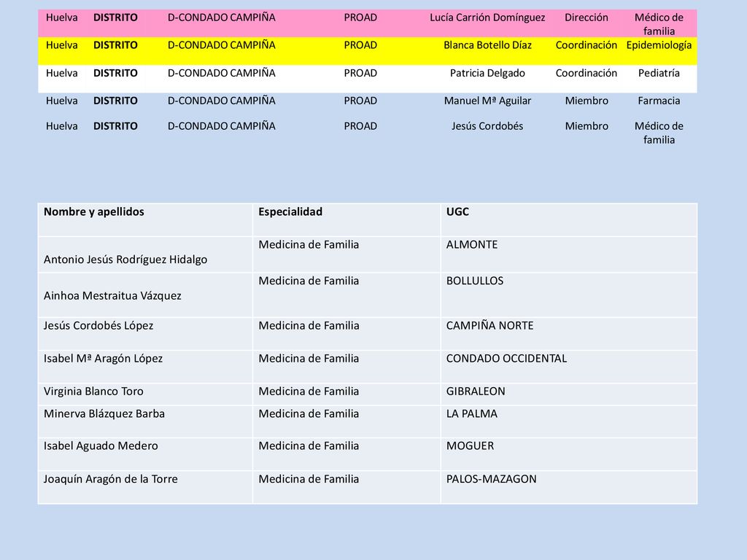747x560 pixels.
Task: Select Medicina de Familia in the PALOS-MAZAGON row
Action: 309,479
